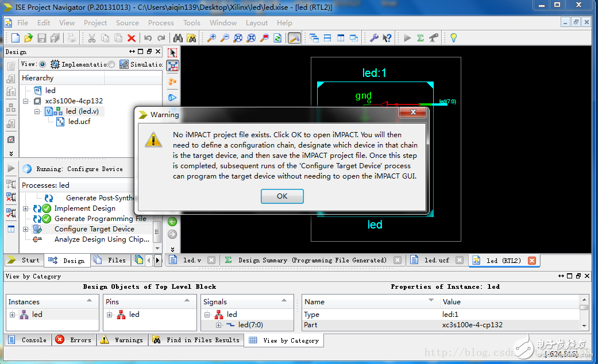Viewport: 598px width, 364px height.
Task: Select the Zoom In tool
Action: click(211, 38)
